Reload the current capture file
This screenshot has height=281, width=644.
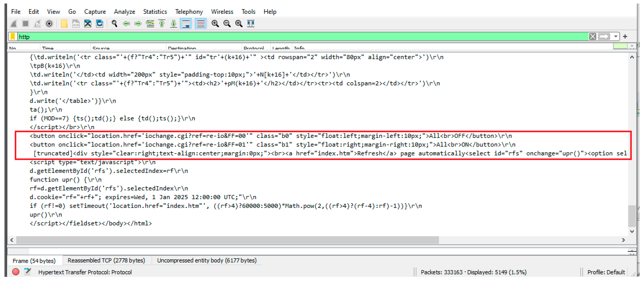click(100, 24)
